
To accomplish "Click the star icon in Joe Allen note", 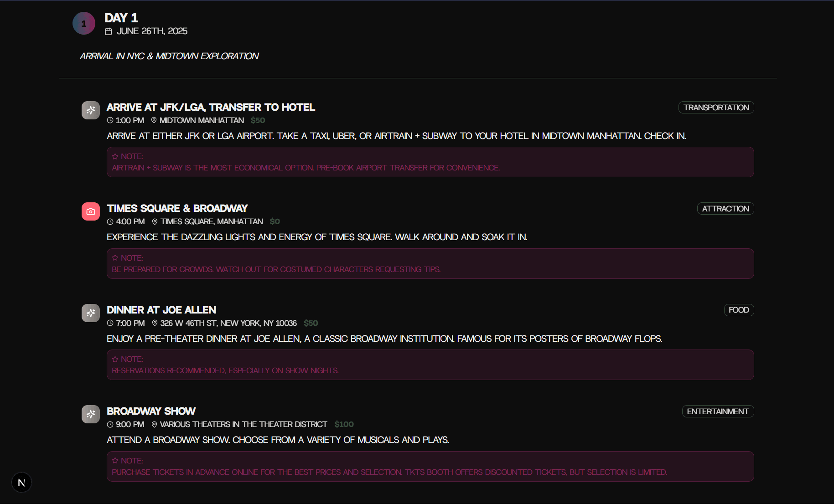I will (115, 359).
